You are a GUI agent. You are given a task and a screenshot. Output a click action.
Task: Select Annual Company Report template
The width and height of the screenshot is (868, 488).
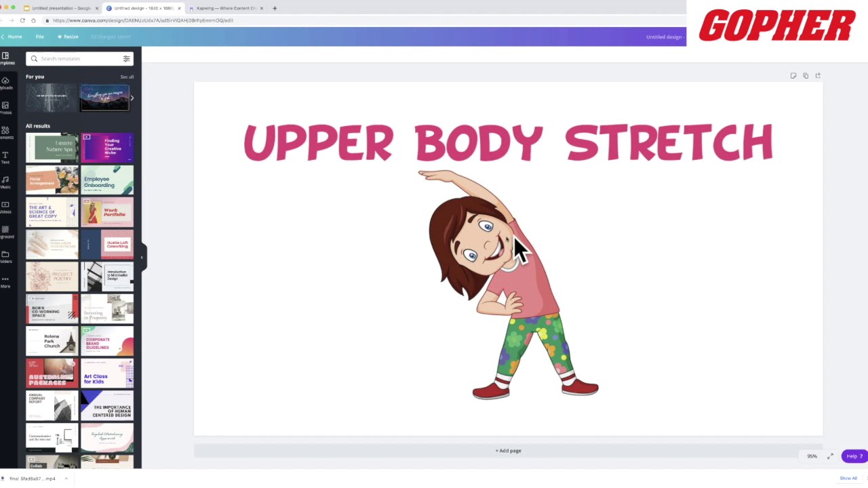[x=52, y=406]
